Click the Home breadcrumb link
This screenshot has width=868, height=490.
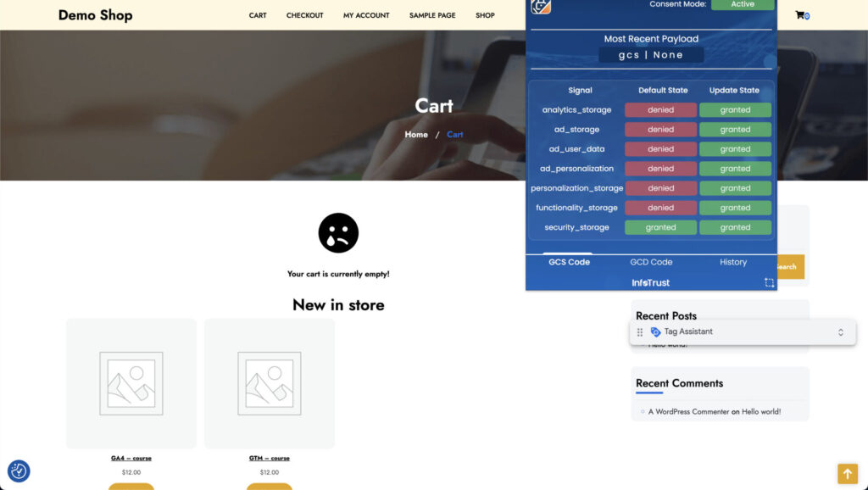click(416, 135)
